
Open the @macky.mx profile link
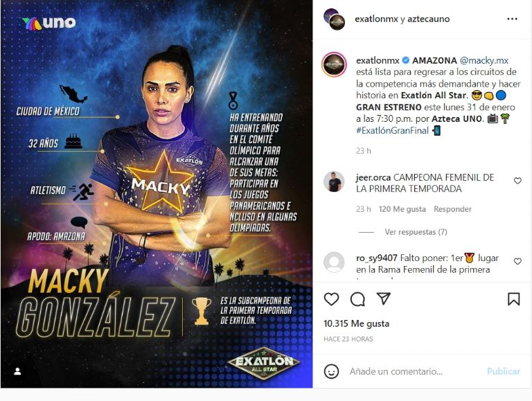pyautogui.click(x=484, y=61)
